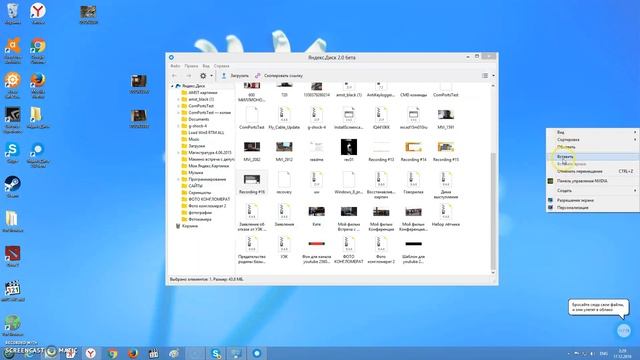Viewport: 640px width, 360px height.
Task: Click the file list vertical scrollbar
Action: 493,210
